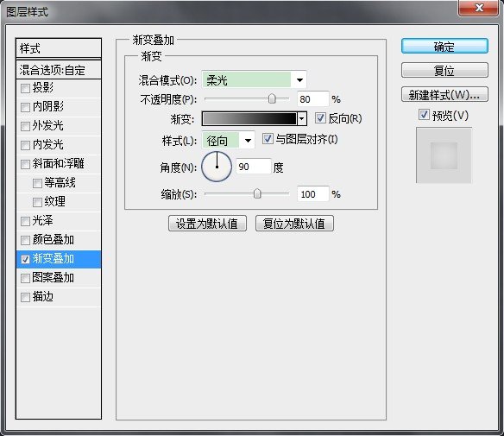Select the 描边 stroke style entry
The height and width of the screenshot is (436, 504).
59,297
